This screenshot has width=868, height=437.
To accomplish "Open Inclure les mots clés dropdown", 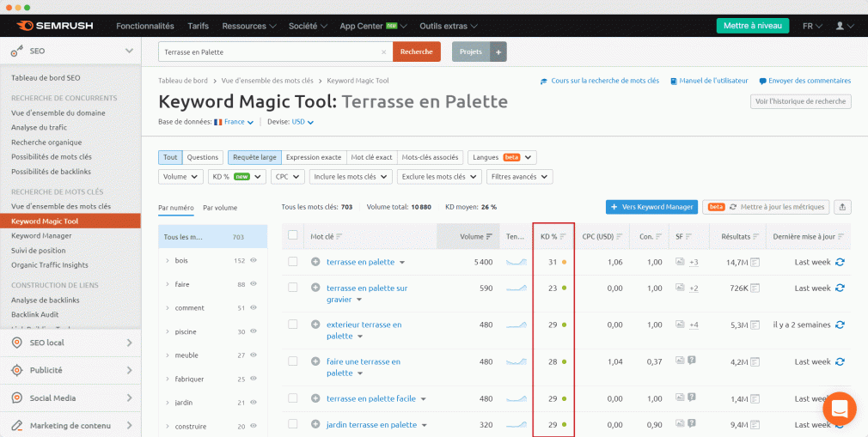I will click(351, 177).
